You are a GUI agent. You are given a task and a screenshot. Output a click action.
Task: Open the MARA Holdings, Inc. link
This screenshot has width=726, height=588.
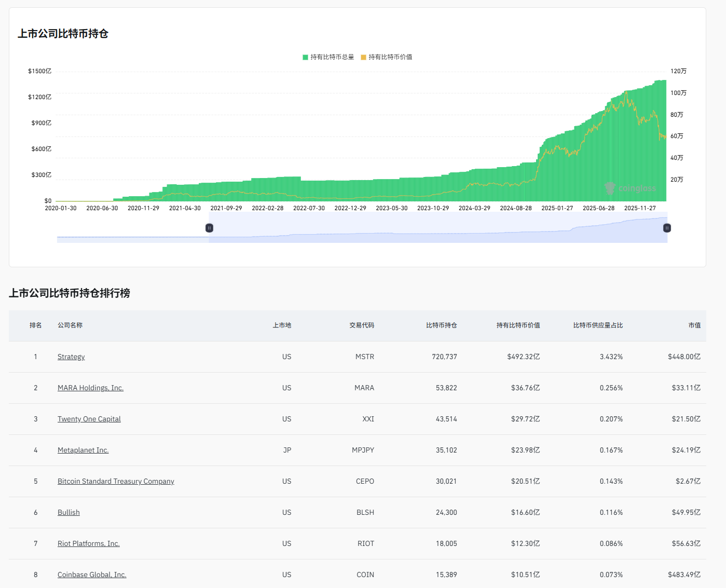tap(90, 388)
